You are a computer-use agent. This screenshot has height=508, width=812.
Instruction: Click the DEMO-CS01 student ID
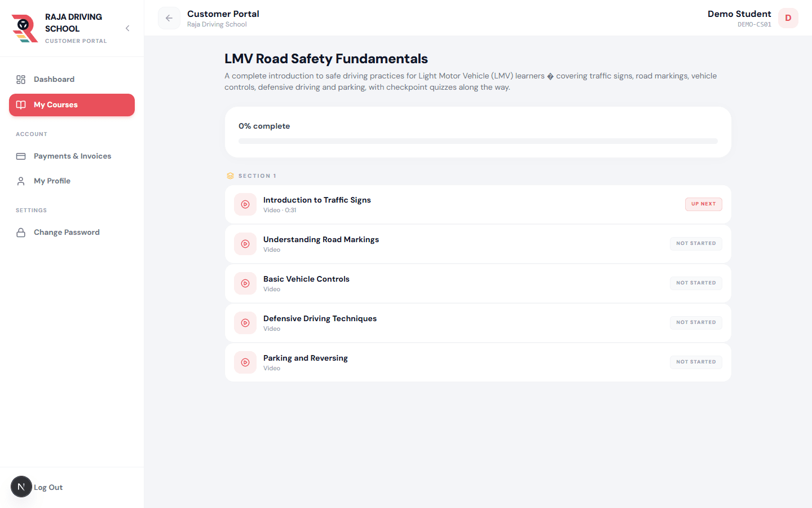[x=754, y=25]
